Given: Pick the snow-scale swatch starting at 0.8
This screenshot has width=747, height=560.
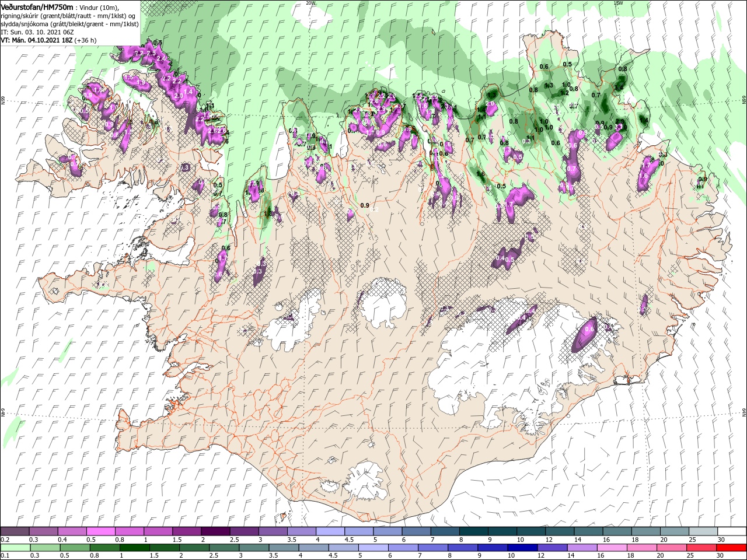Looking at the screenshot, I should (x=129, y=531).
